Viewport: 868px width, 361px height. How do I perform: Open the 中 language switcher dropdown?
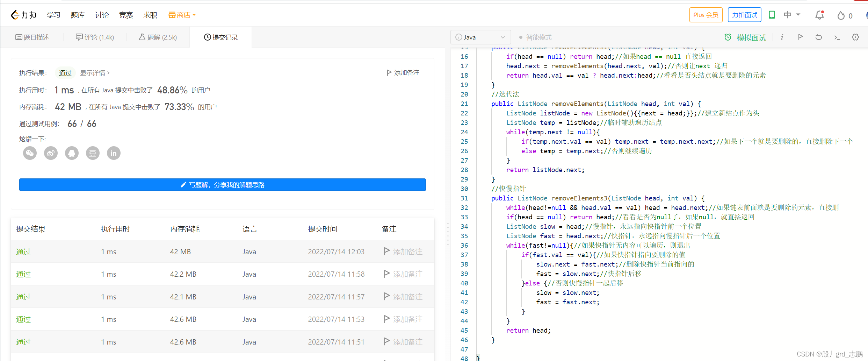click(792, 15)
